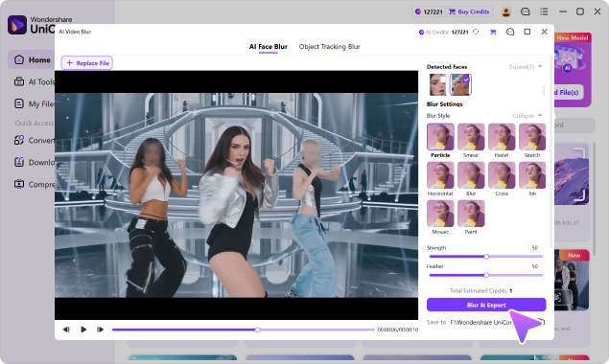Open Downloader in the main sidebar
Image resolution: width=609 pixels, height=364 pixels.
point(35,162)
